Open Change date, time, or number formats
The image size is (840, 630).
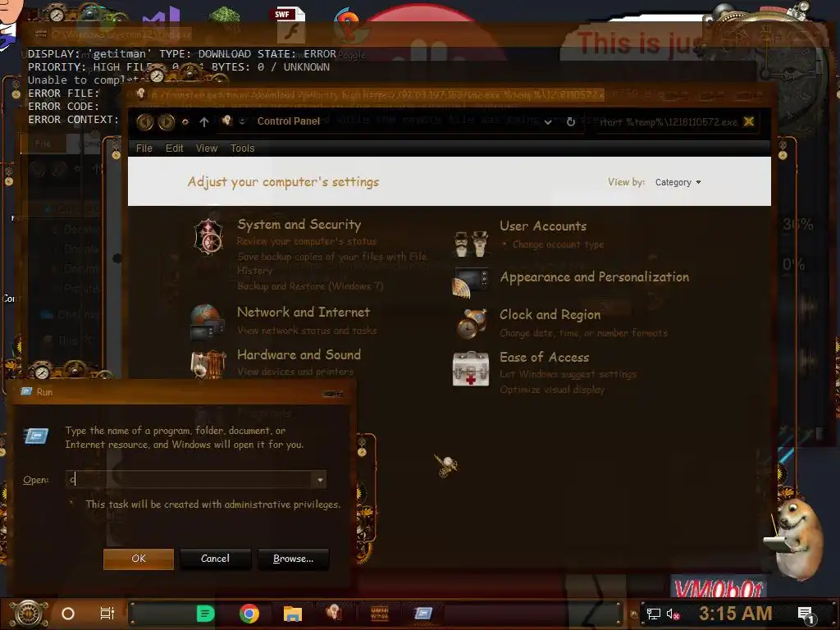(583, 333)
